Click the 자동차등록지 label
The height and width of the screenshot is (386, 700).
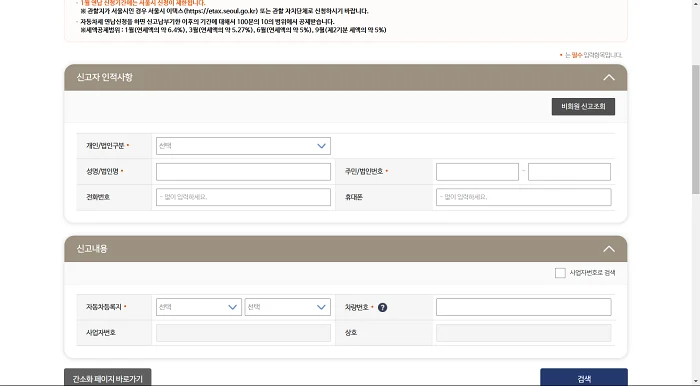tap(104, 307)
